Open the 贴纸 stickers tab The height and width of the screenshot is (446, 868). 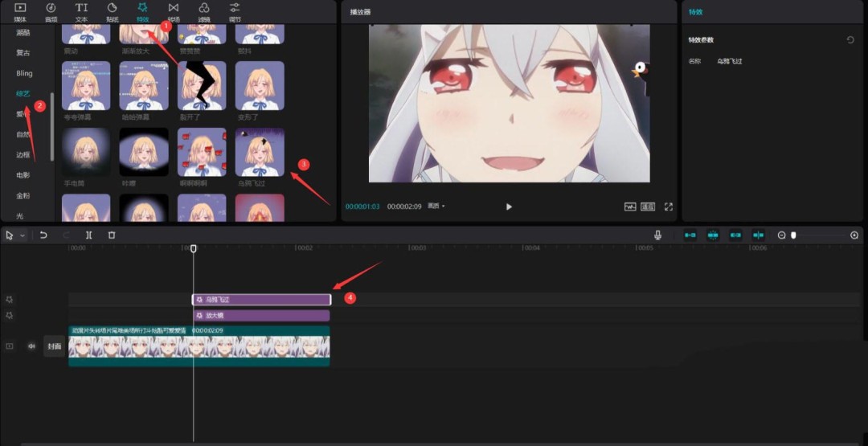(x=113, y=12)
